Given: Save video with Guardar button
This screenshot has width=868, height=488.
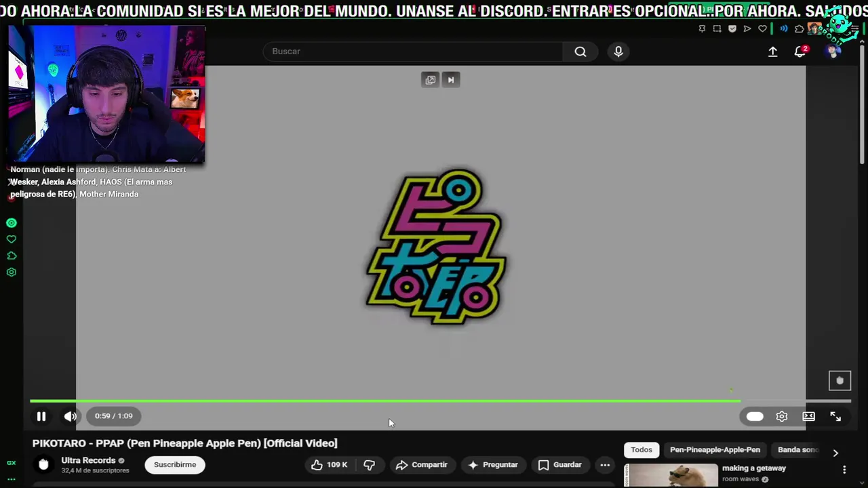Looking at the screenshot, I should click(559, 465).
